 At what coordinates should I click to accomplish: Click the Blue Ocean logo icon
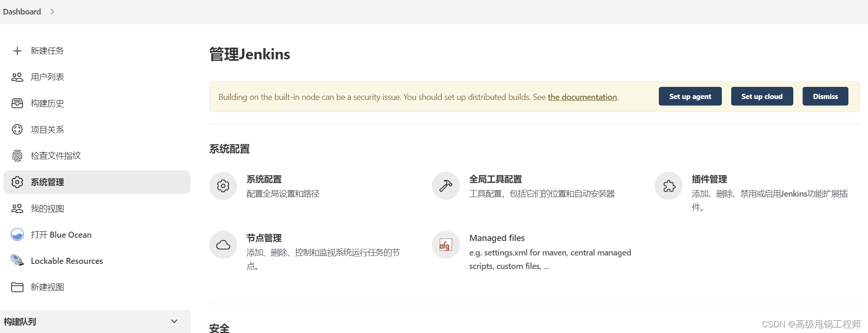(17, 234)
